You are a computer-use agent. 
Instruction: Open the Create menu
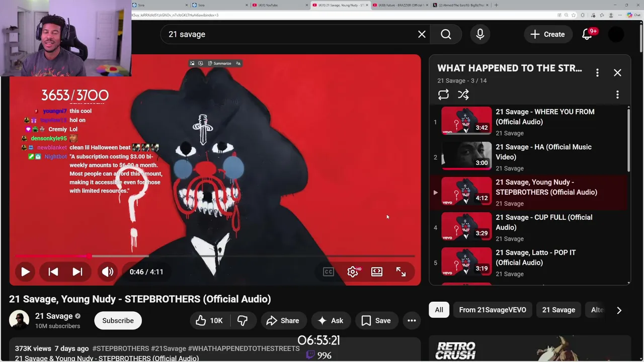point(547,34)
